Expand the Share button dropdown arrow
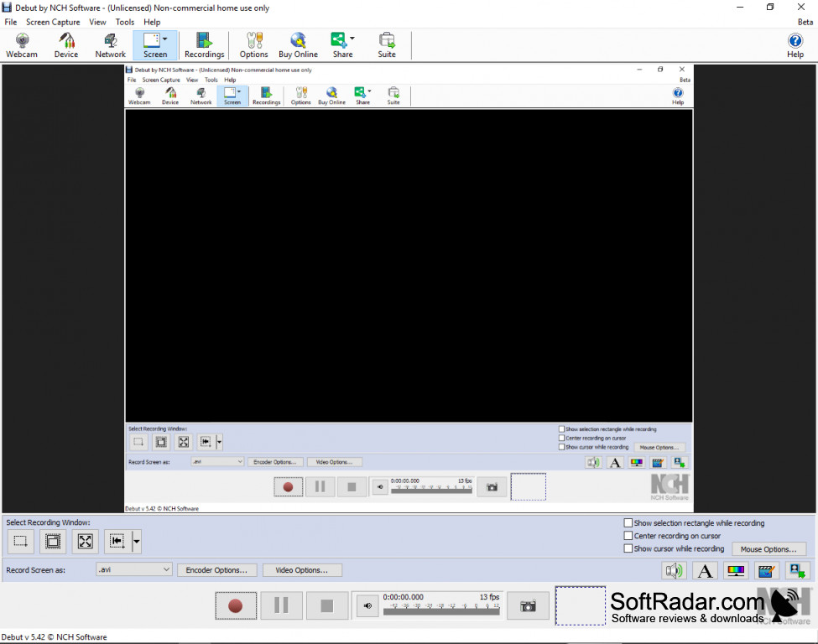Image resolution: width=818 pixels, height=644 pixels. [x=352, y=39]
